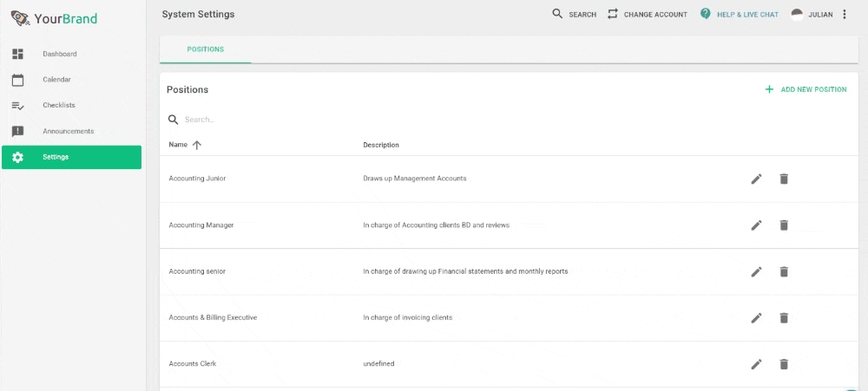
Task: Click the SEARCH label in header
Action: [x=582, y=15]
